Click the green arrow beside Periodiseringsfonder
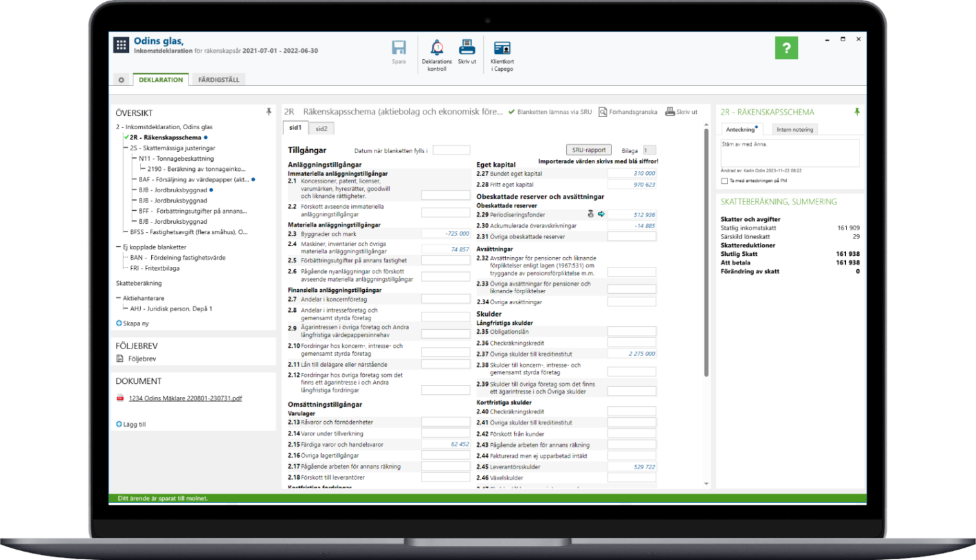 tap(602, 214)
